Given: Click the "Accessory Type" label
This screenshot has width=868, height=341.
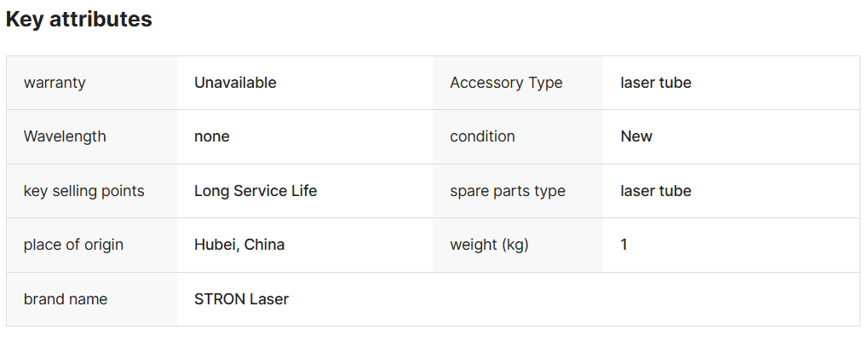Looking at the screenshot, I should point(506,83).
